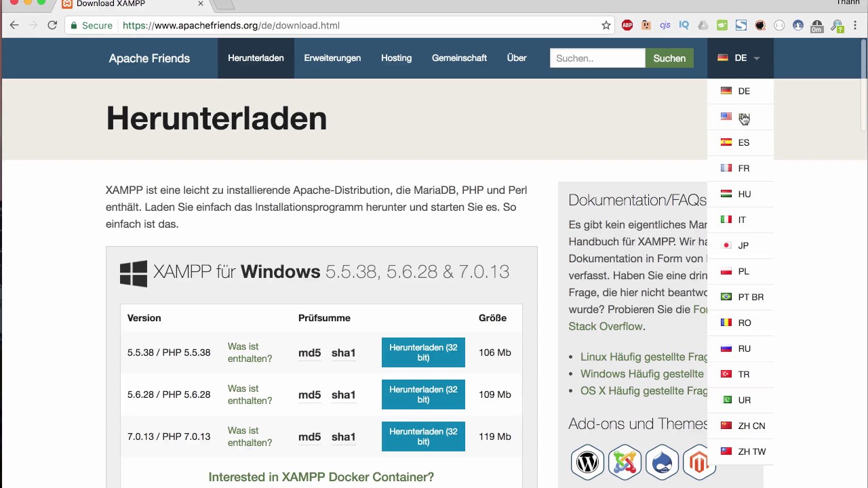Open the Gemeinschaft navigation item
The width and height of the screenshot is (868, 488).
click(459, 58)
